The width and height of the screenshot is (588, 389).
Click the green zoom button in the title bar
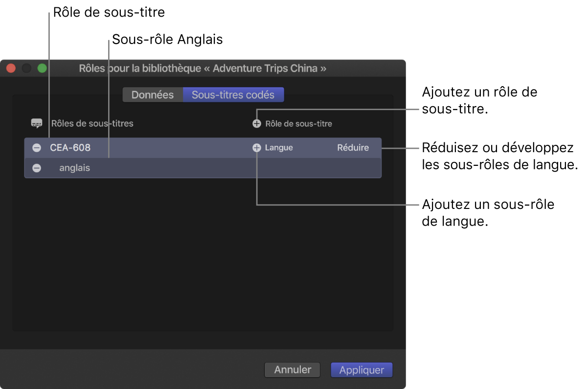coord(42,68)
